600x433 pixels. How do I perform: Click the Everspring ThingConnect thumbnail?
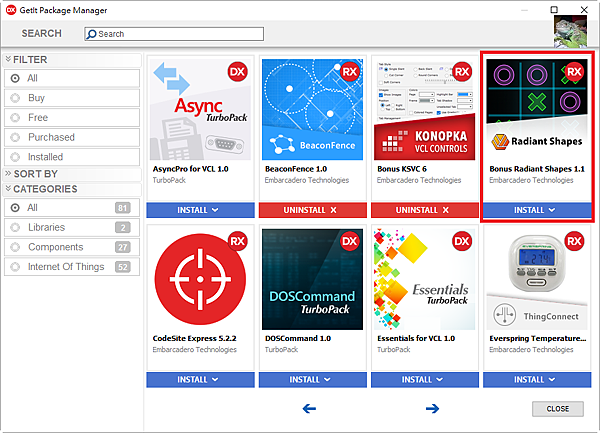pos(537,279)
